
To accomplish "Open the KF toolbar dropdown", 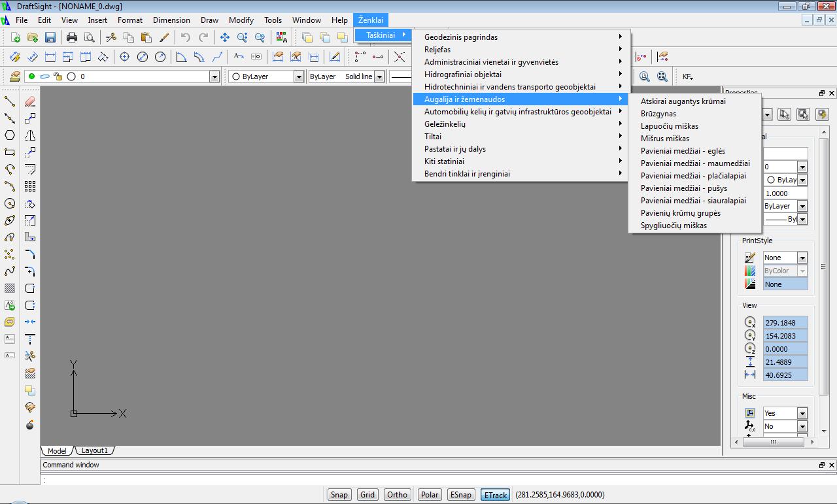I will tap(688, 76).
